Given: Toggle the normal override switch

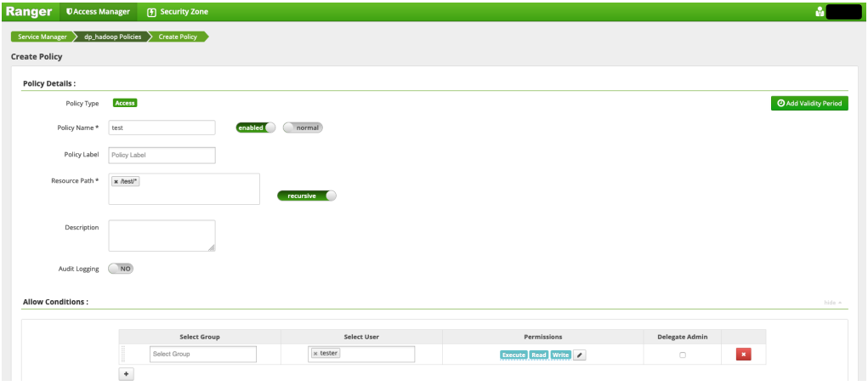Looking at the screenshot, I should [x=303, y=128].
